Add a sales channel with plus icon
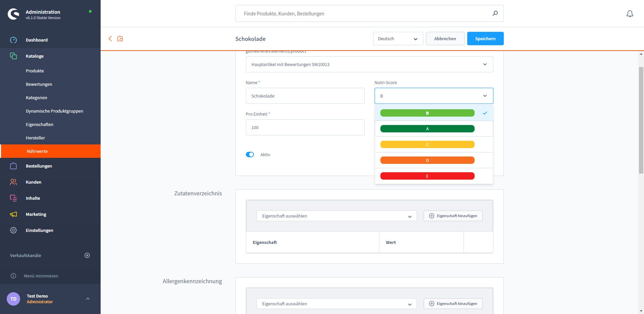The image size is (644, 314). click(87, 255)
